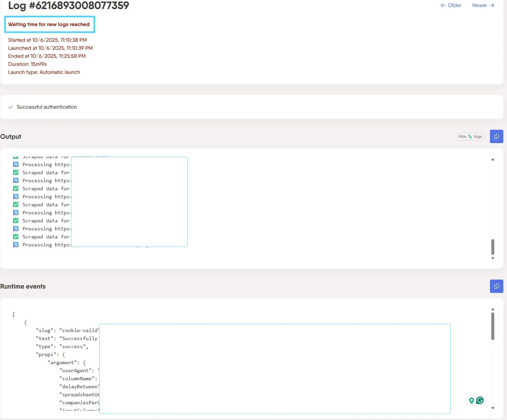Click the "props": { JSON line
This screenshot has width=507, height=420.
click(x=50, y=354)
